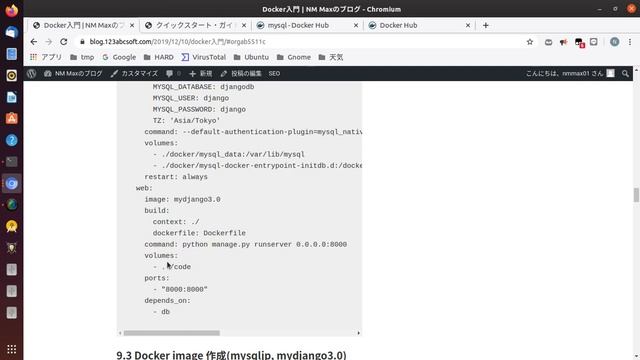Image resolution: width=640 pixels, height=360 pixels.
Task: Close the Docker Hub tab
Action: pos(468,25)
